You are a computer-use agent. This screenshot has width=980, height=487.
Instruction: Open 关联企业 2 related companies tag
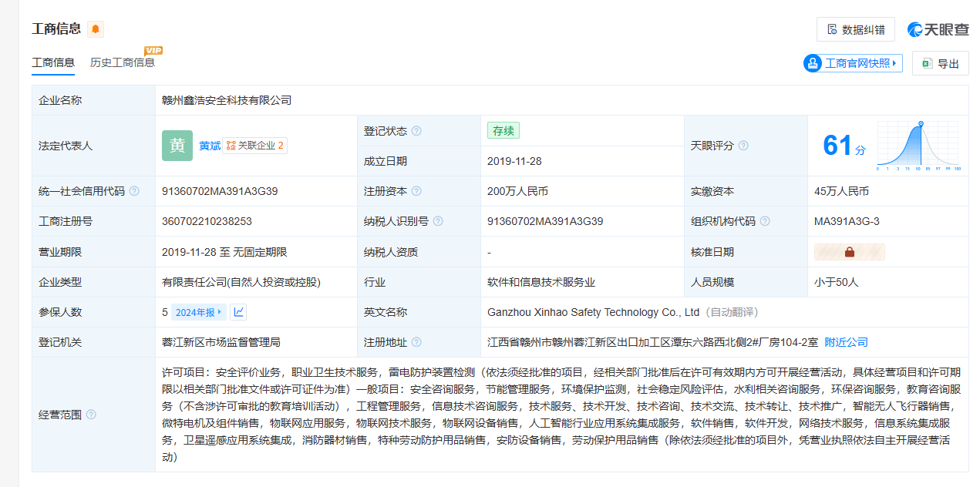255,146
